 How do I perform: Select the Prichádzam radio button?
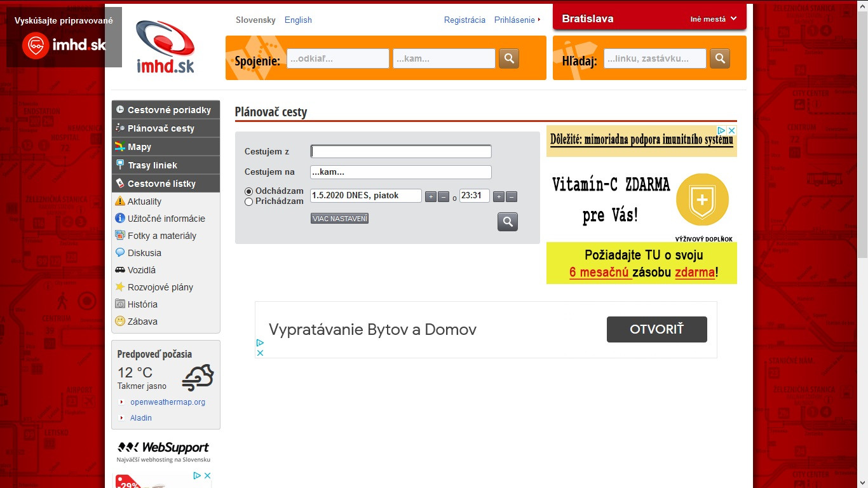click(249, 201)
